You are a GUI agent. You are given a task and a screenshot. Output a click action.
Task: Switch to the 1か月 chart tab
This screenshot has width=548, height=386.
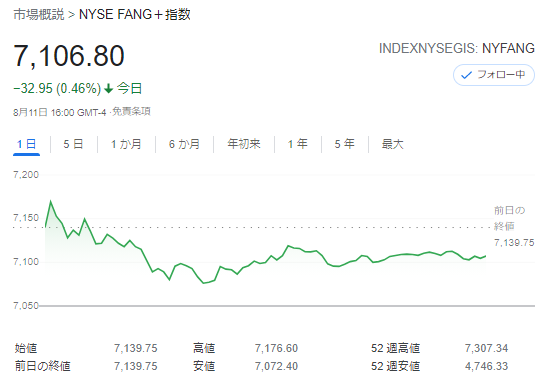pos(126,144)
